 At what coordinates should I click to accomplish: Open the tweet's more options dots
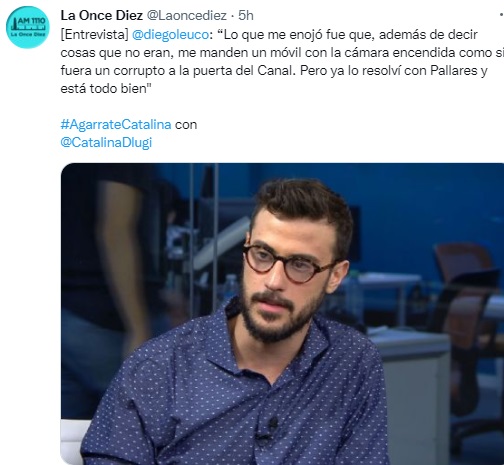[502, 15]
